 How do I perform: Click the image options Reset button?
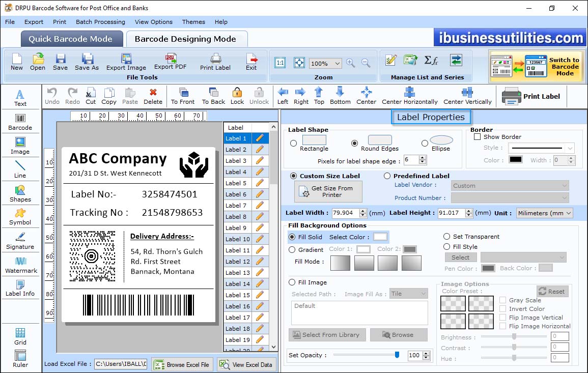[552, 291]
